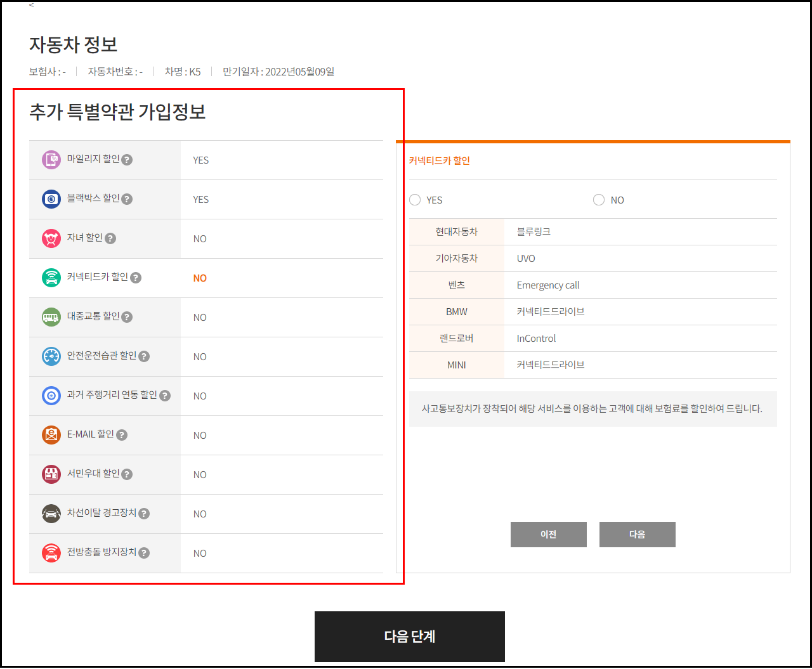
Task: Select the 전방충돌 방지장치 collision icon
Action: coord(51,553)
